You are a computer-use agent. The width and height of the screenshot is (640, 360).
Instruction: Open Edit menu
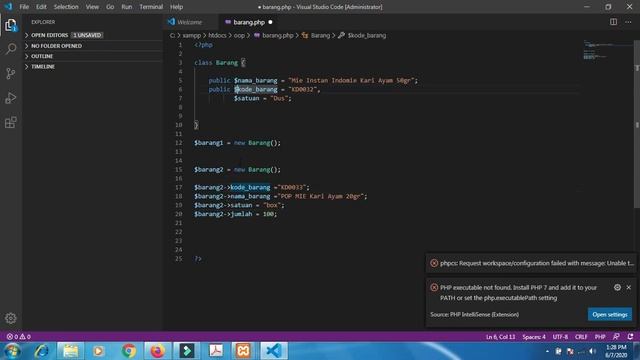[x=41, y=7]
